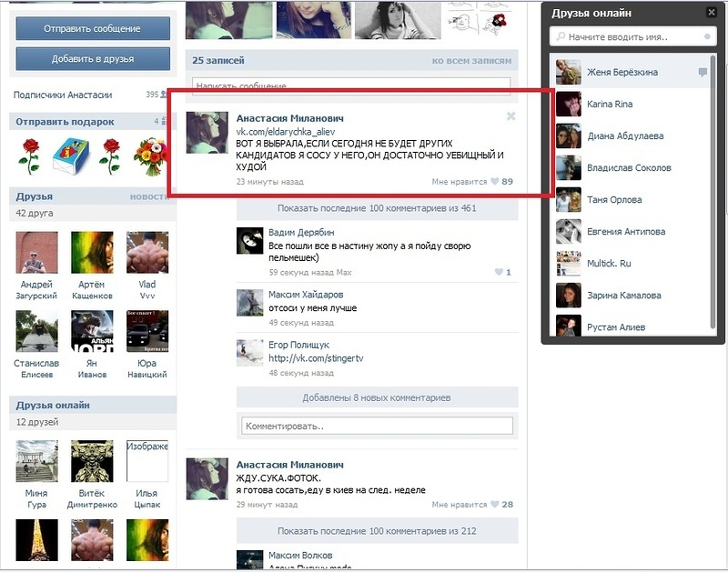Click '25 записей' wall header
The image size is (728, 572).
pyautogui.click(x=218, y=60)
